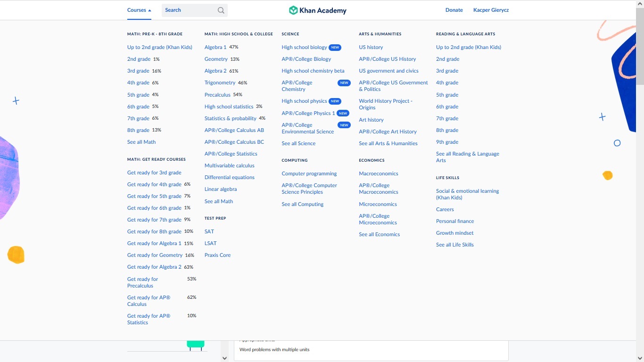The image size is (644, 362).
Task: Click inside the Search input field
Action: [x=189, y=10]
